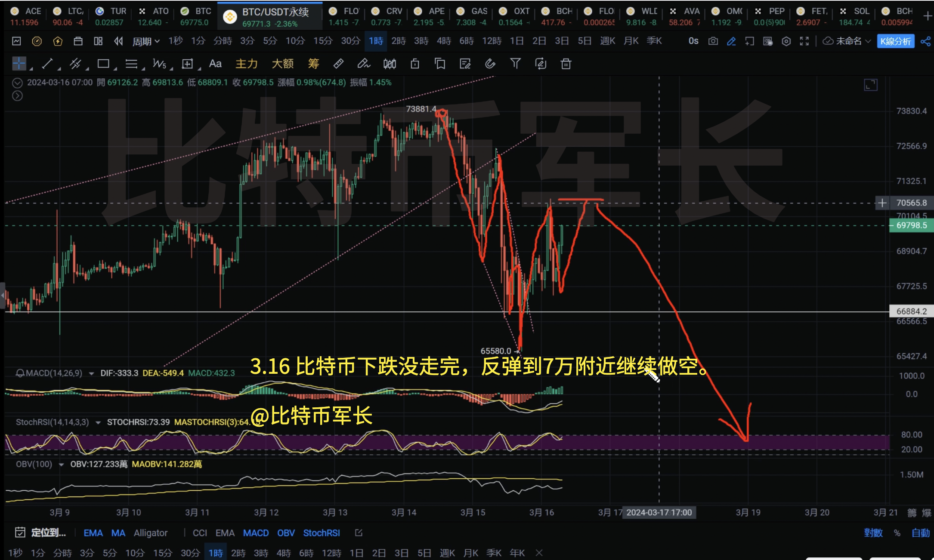The image size is (934, 560).
Task: Toggle the MACD sub-indicator at bottom bar
Action: click(256, 533)
